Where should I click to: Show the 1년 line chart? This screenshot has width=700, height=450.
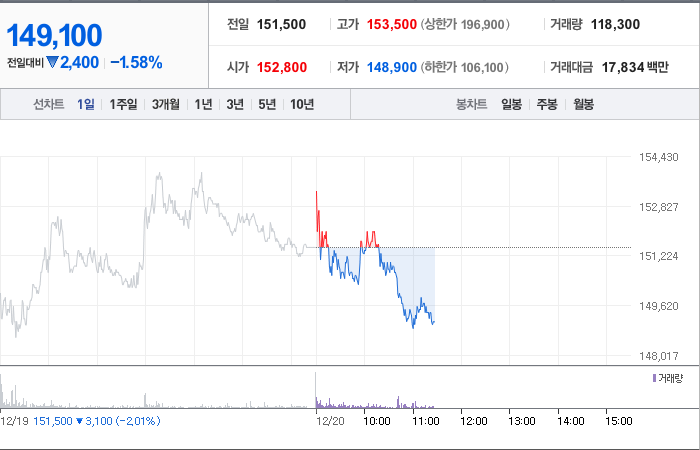pos(203,104)
